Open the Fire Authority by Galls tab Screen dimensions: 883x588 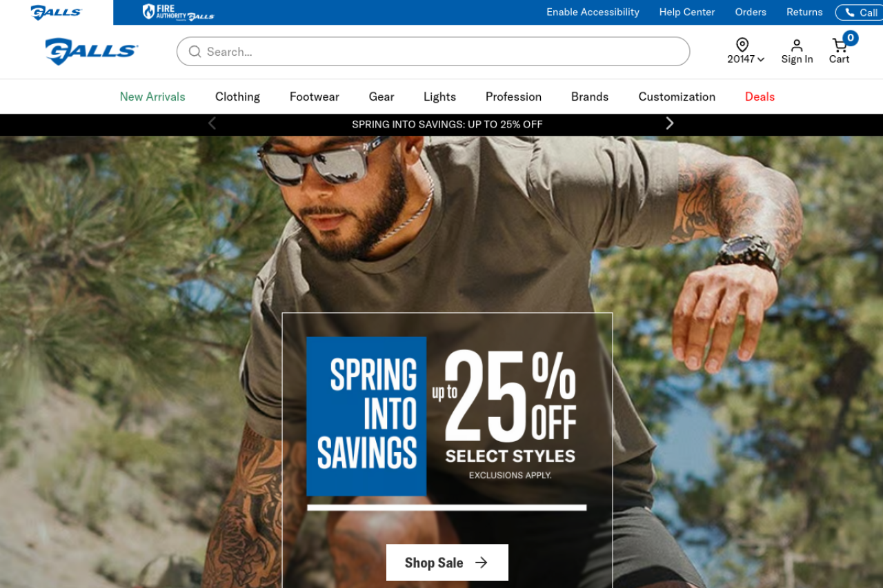(x=178, y=12)
